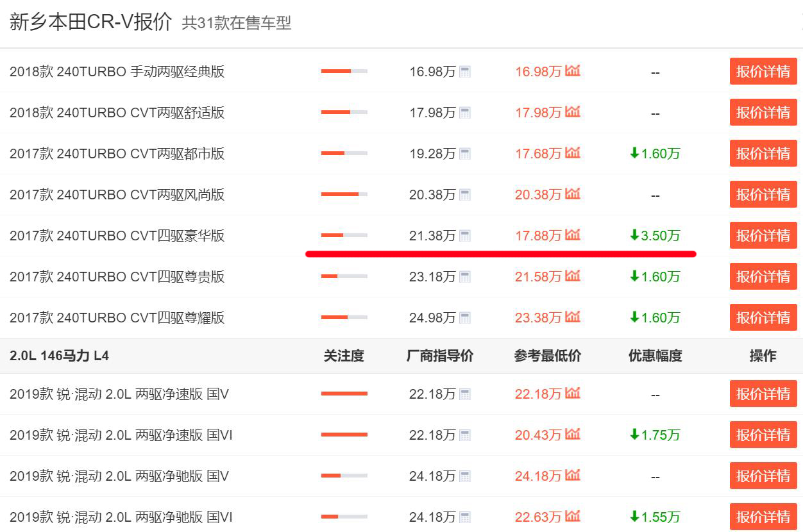The image size is (803, 532).
Task: Click 报价详情 for 锐·混动 两驱净驰版 国V
Action: 763,476
